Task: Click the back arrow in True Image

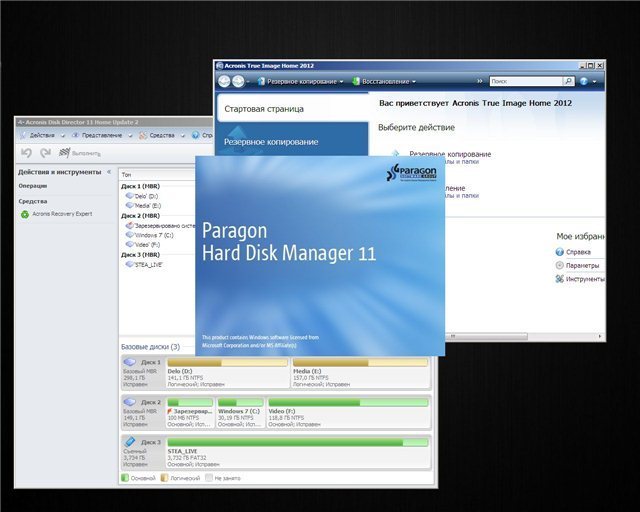Action: [225, 80]
